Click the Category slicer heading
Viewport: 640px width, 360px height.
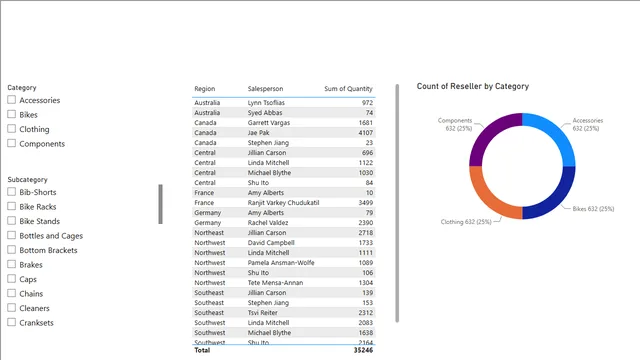[22, 87]
